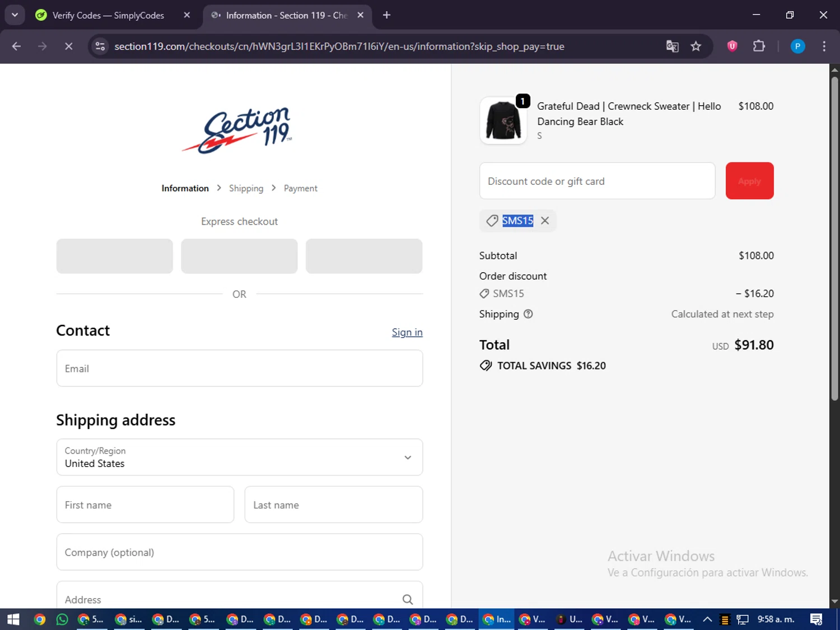
Task: Open the first Chrome icon in taskbar
Action: 39,619
